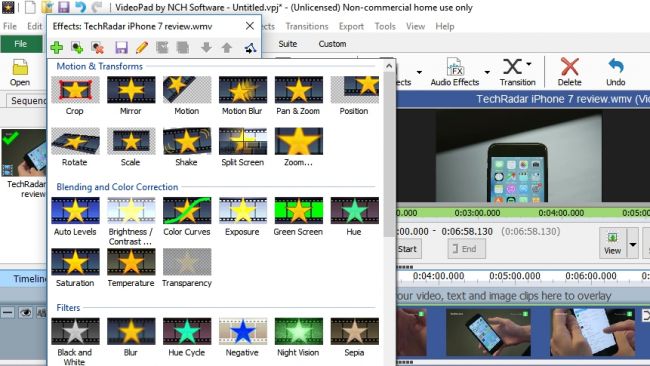Image resolution: width=650 pixels, height=366 pixels.
Task: Click the Transition button
Action: click(x=517, y=72)
